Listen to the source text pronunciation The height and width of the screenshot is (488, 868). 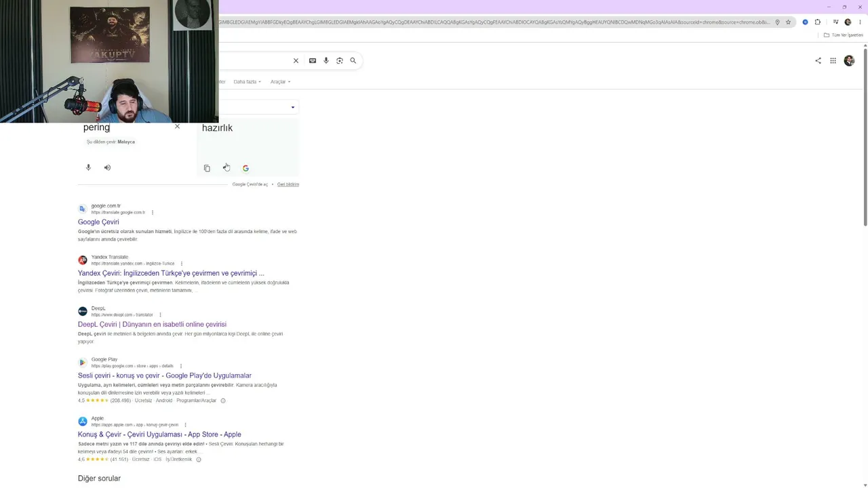[x=107, y=167]
